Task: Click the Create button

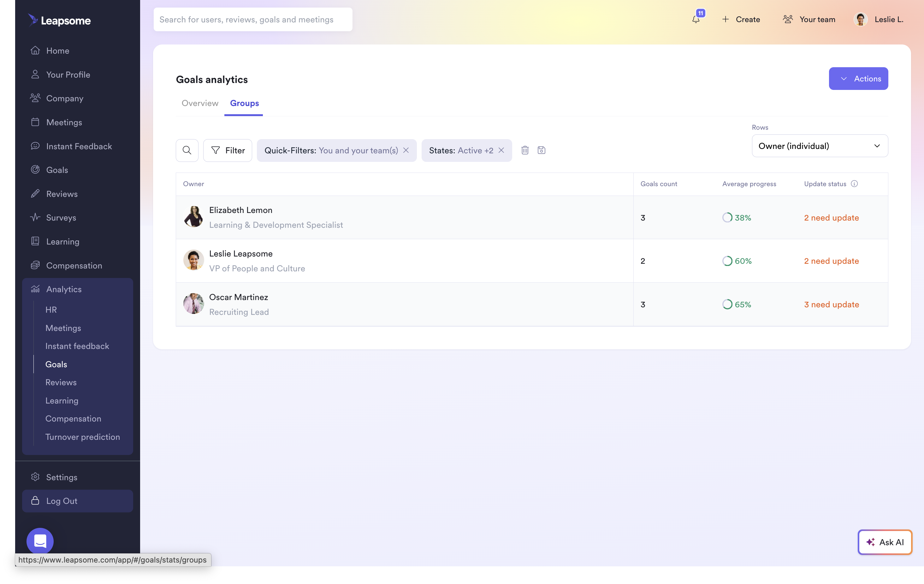Action: pos(740,20)
